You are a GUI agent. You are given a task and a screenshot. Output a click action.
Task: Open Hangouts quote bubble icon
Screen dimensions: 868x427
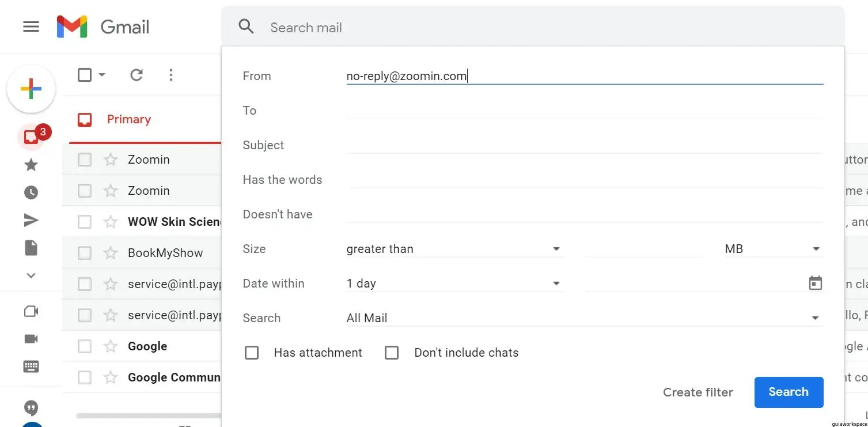[x=31, y=408]
